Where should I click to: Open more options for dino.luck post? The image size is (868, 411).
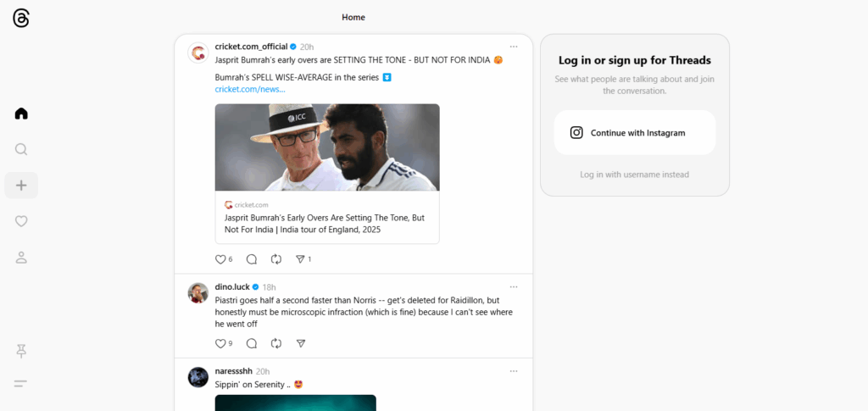tap(514, 286)
